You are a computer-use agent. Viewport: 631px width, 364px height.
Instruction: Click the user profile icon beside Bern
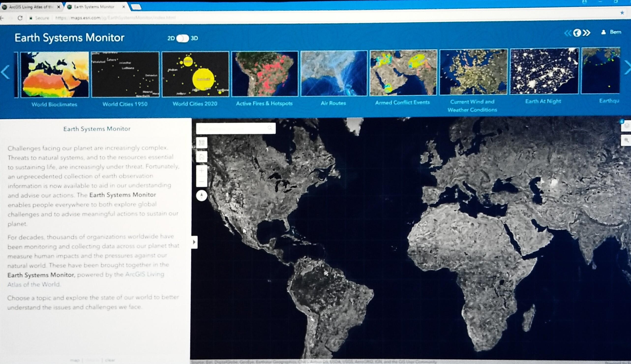pos(603,32)
